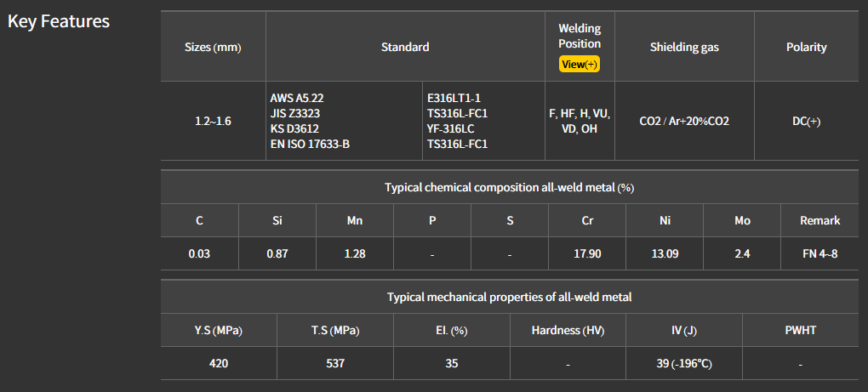
Task: Click the yellow View(+) button
Action: point(580,65)
